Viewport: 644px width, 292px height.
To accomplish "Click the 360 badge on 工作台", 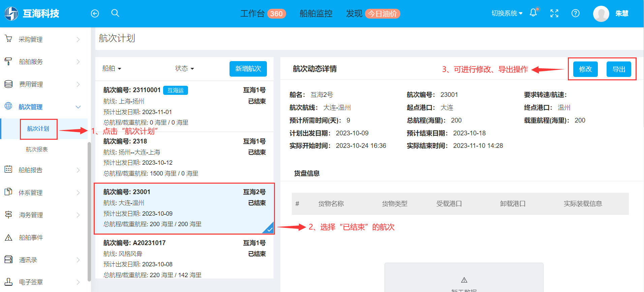I will 276,14.
